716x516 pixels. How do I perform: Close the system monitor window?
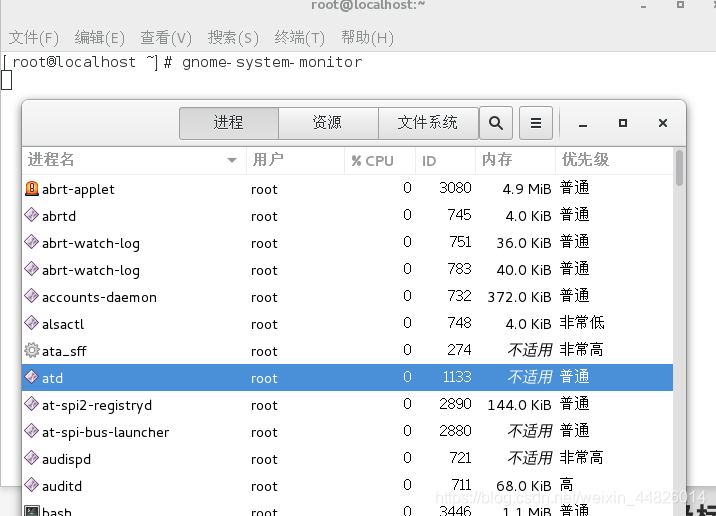(663, 123)
